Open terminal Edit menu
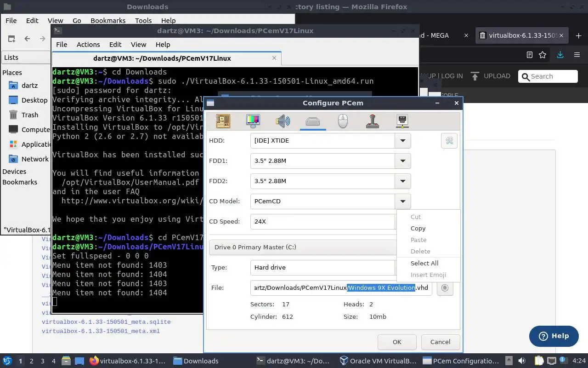Viewport: 588px width, 368px height. (115, 45)
